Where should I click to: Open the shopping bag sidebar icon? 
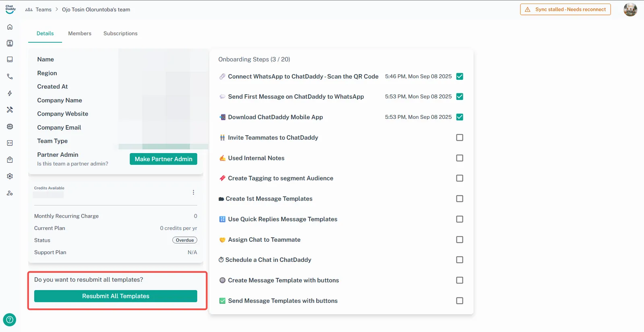(10, 160)
